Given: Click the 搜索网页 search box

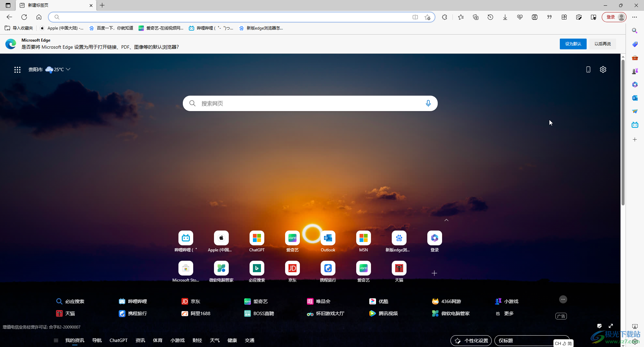Looking at the screenshot, I should (310, 103).
